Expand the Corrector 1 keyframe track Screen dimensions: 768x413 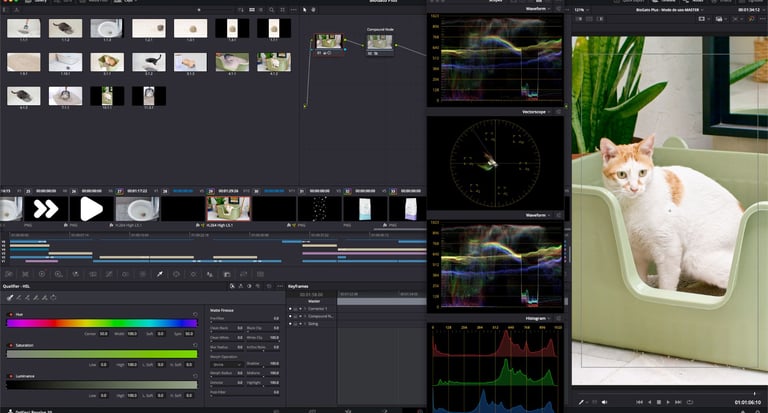coord(305,309)
